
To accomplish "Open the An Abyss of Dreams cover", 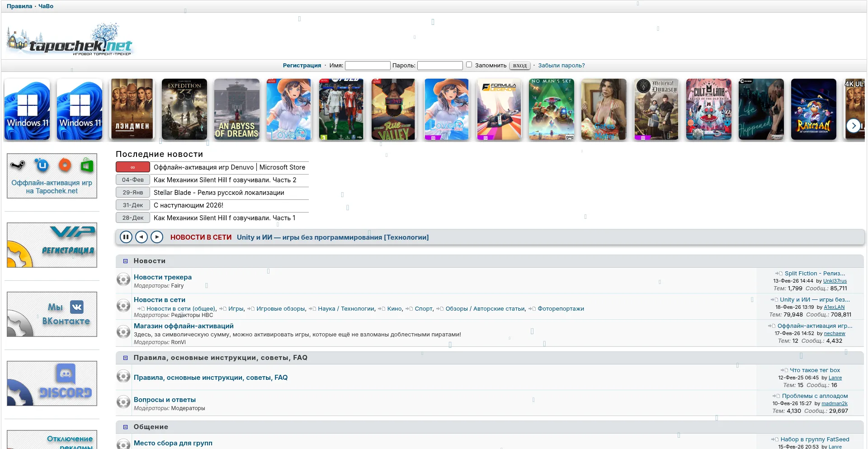I will (237, 109).
